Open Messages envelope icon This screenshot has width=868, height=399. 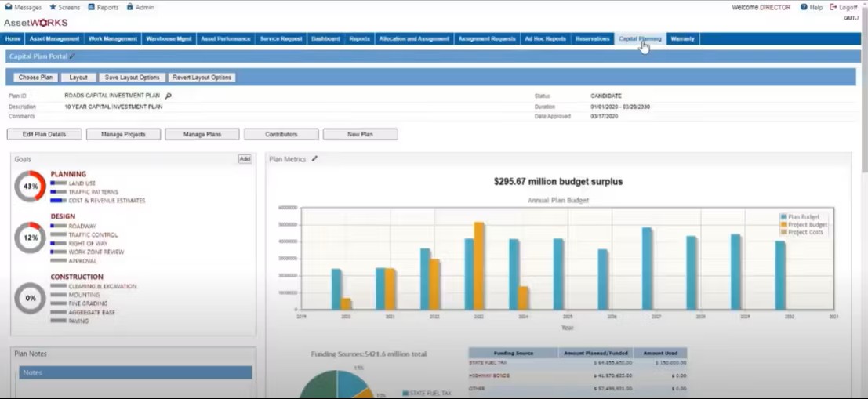[x=9, y=7]
